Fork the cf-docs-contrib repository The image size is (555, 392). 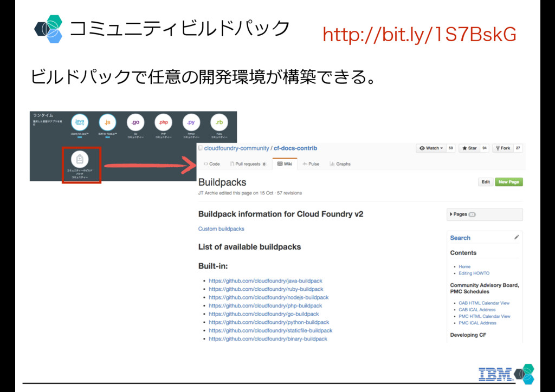[x=502, y=148]
